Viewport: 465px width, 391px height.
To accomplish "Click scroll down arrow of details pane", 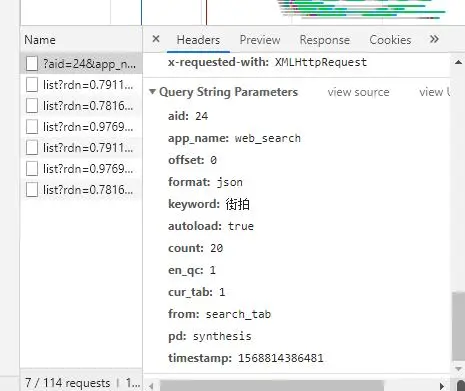I will pyautogui.click(x=458, y=369).
